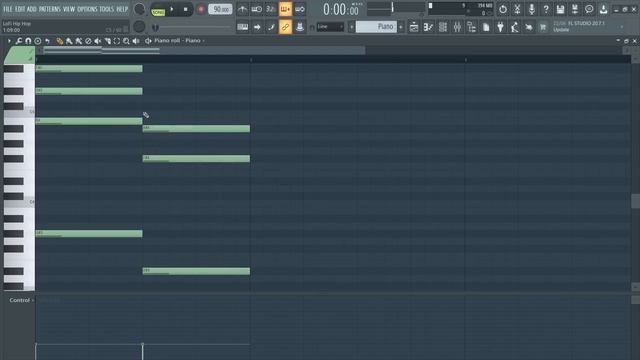640x360 pixels.
Task: Open the plugin picker plug icon
Action: pyautogui.click(x=500, y=27)
